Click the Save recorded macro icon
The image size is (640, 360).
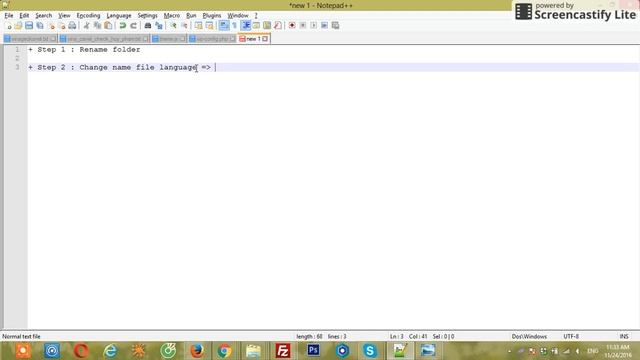(x=336, y=25)
